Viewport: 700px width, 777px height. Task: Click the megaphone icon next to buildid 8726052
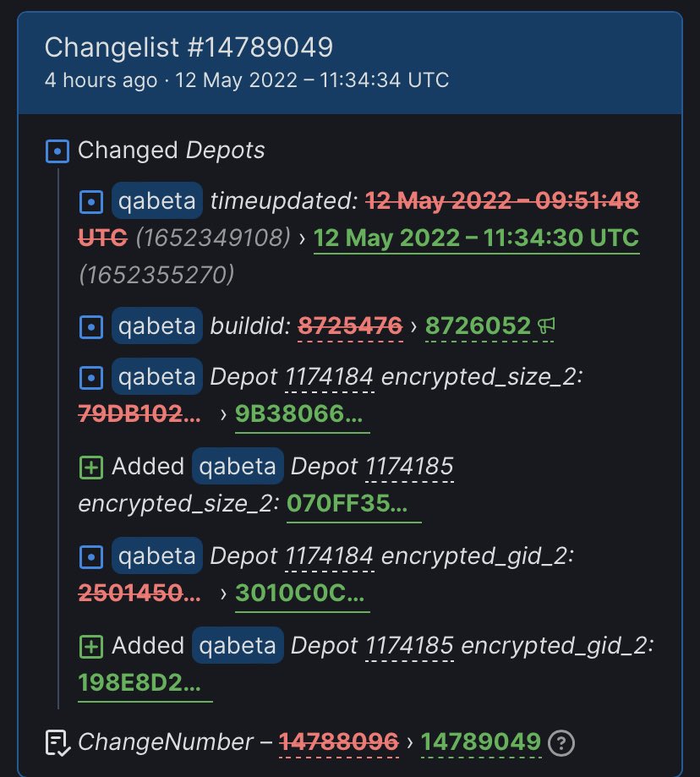coord(546,326)
